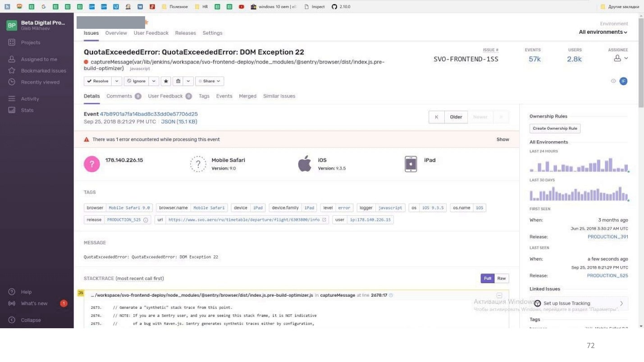
Task: Click the Mobile Safari browser icon
Action: pyautogui.click(x=198, y=164)
